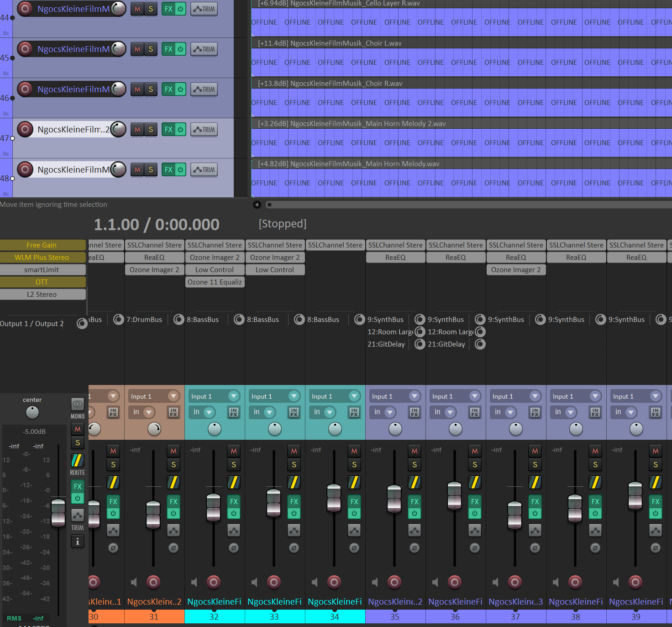Screen dimensions: 672x627
Task: Open routing stripes icon on channel 32
Action: click(234, 482)
